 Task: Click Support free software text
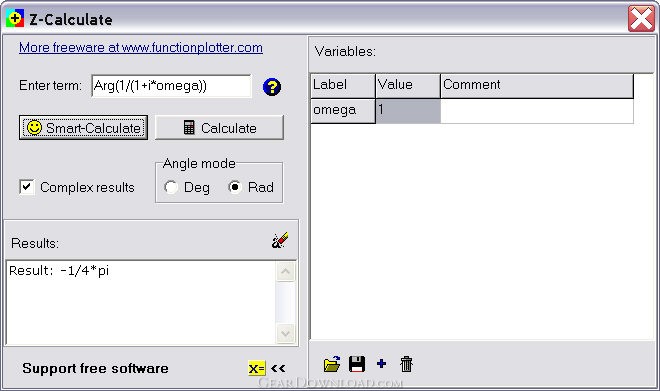[95, 368]
